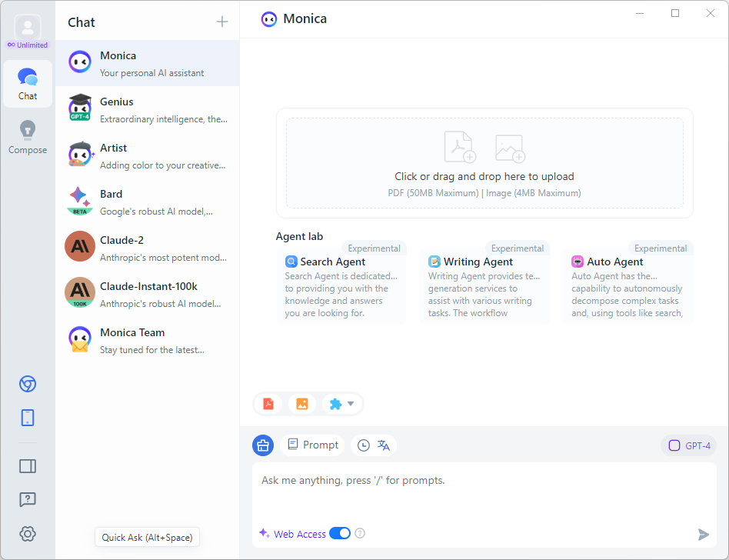Open the Monica Team messages
Image resolution: width=729 pixels, height=560 pixels.
coord(148,339)
